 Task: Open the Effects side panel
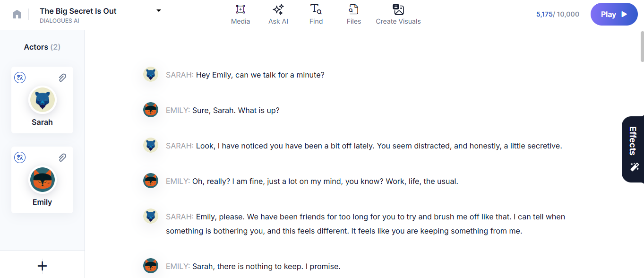tap(633, 149)
